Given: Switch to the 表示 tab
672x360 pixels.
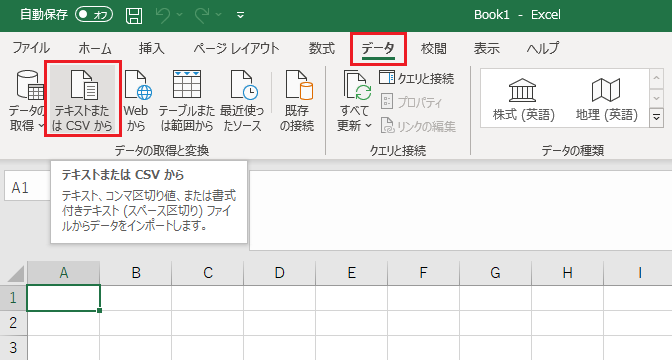Looking at the screenshot, I should [x=486, y=48].
